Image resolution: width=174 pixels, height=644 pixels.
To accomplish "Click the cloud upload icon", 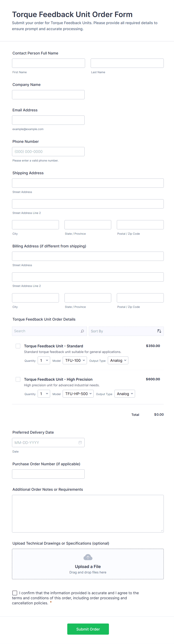I will (88, 557).
